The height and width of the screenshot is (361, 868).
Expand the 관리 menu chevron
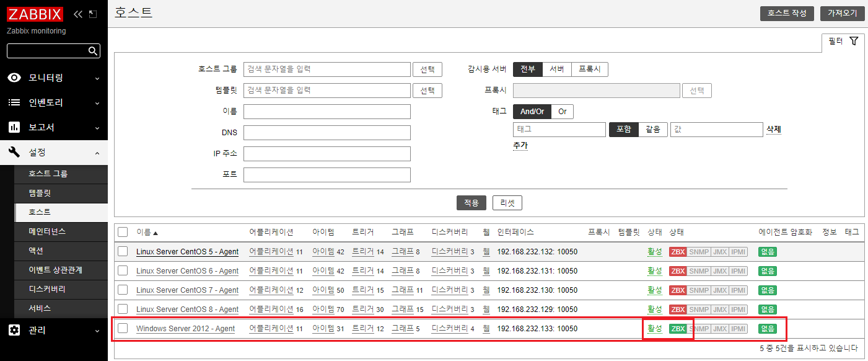(x=97, y=331)
